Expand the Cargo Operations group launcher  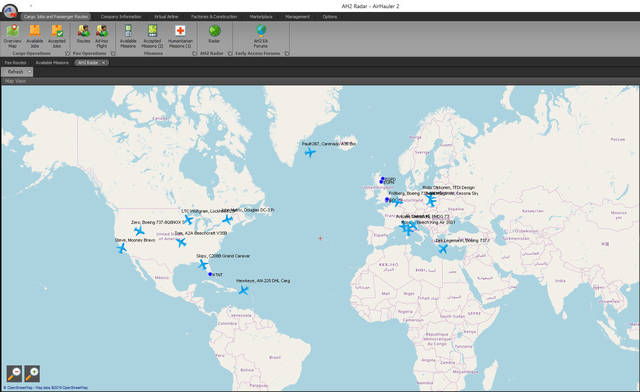pyautogui.click(x=67, y=53)
